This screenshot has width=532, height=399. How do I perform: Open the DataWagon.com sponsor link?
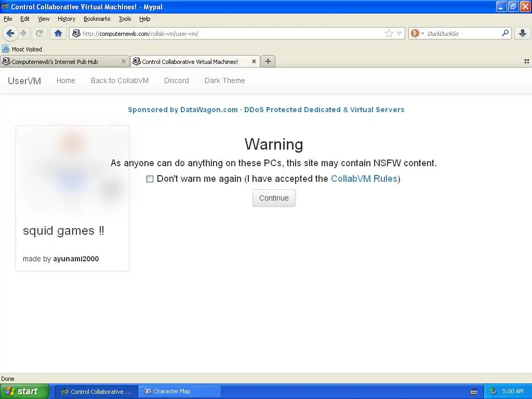pos(266,110)
